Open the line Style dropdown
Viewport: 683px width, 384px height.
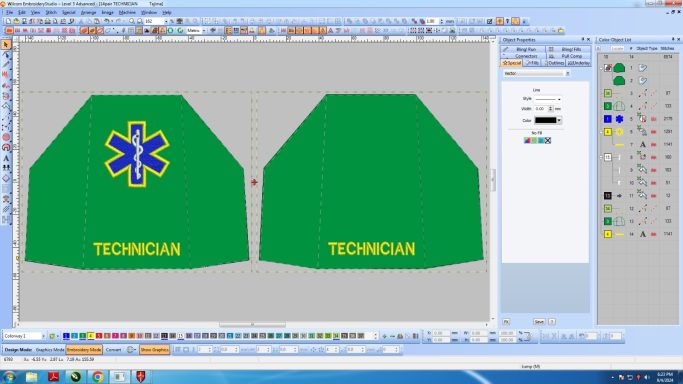coord(548,99)
